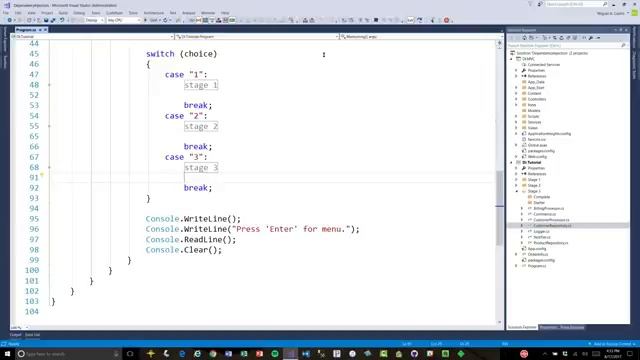
Task: Expand the Stage 2 folder in Solution Explorer
Action: tap(517, 185)
